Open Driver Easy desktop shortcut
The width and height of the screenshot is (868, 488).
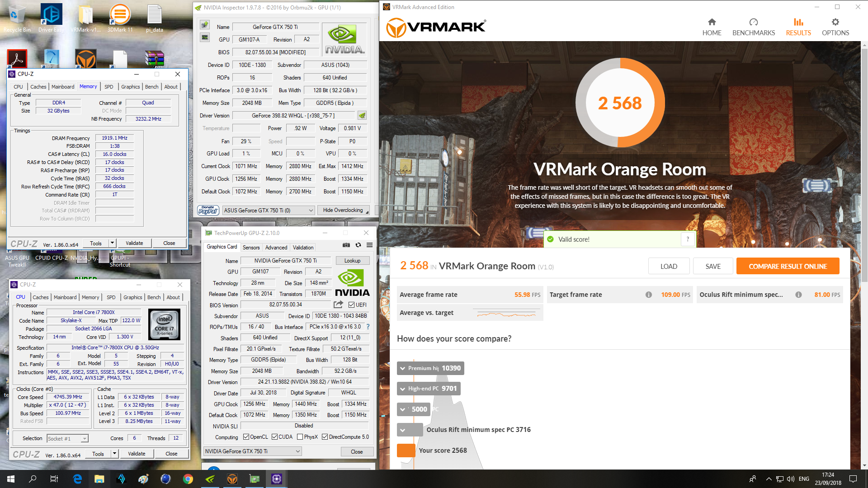[x=51, y=19]
